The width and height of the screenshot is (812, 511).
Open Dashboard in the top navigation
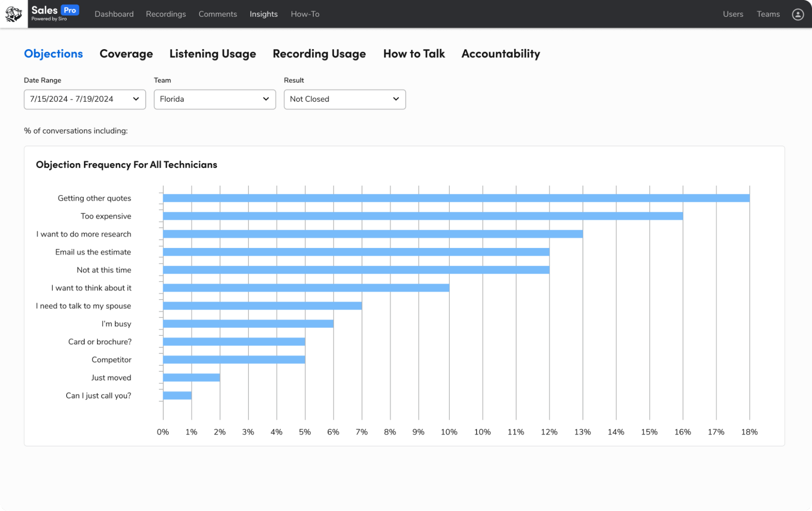(114, 14)
